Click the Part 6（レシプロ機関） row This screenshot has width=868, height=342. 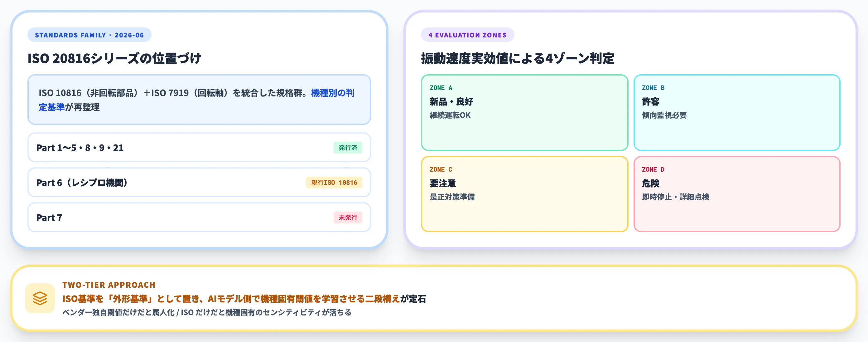[199, 183]
